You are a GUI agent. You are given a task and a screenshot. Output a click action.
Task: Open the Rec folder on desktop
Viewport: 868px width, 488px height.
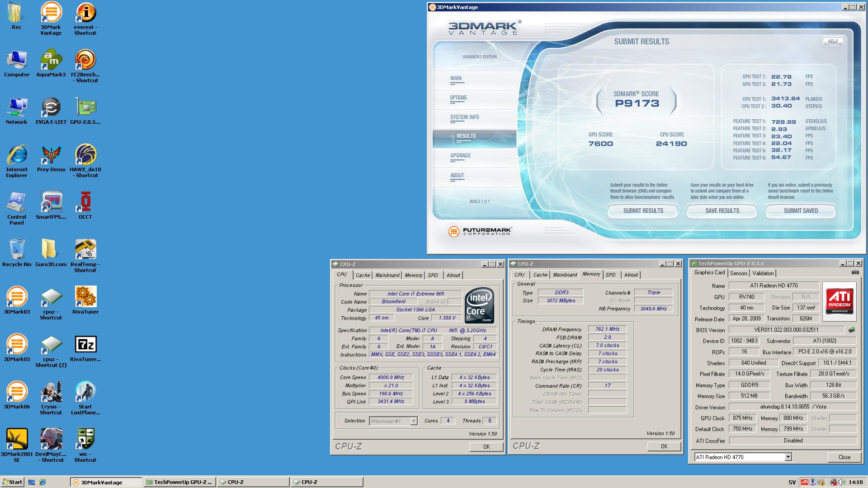[16, 16]
